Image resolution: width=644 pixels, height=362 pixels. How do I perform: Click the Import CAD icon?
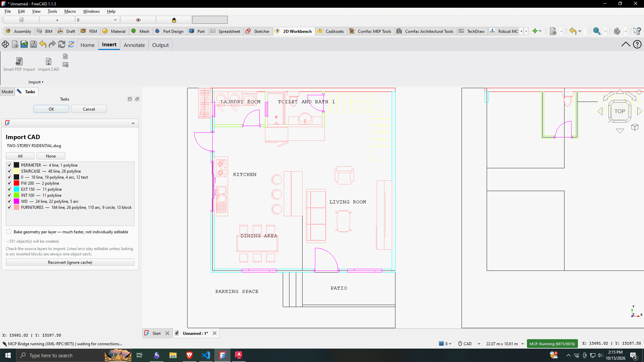click(x=49, y=61)
